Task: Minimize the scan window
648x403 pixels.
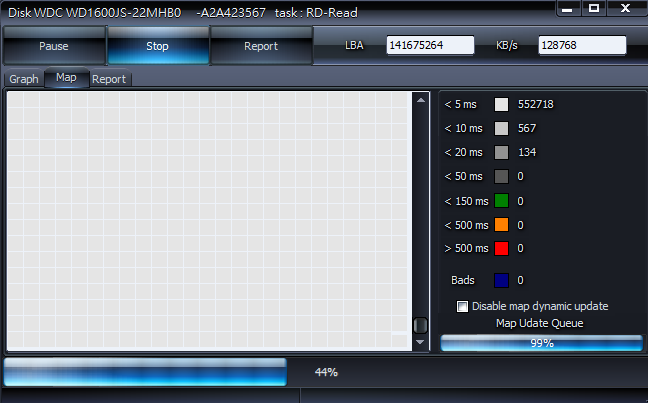Action: tap(567, 8)
